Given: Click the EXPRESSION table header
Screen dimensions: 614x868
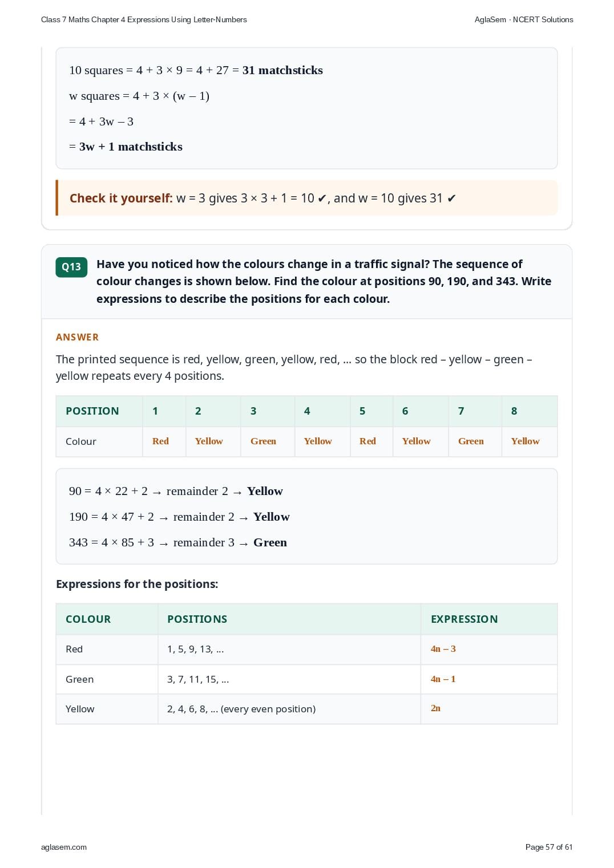Looking at the screenshot, I should (489, 619).
